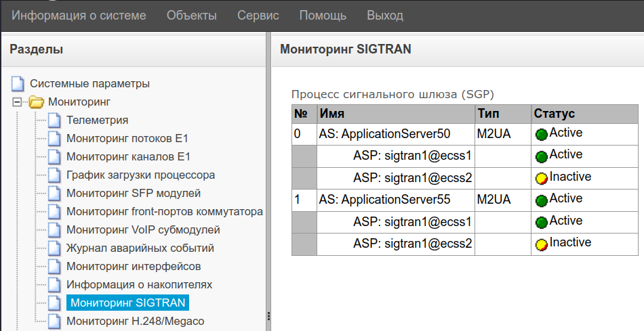Screen dimensions: 644x331
Task: Click the document icon beside Мониторинг H.248/Megaco
Action: 55,322
